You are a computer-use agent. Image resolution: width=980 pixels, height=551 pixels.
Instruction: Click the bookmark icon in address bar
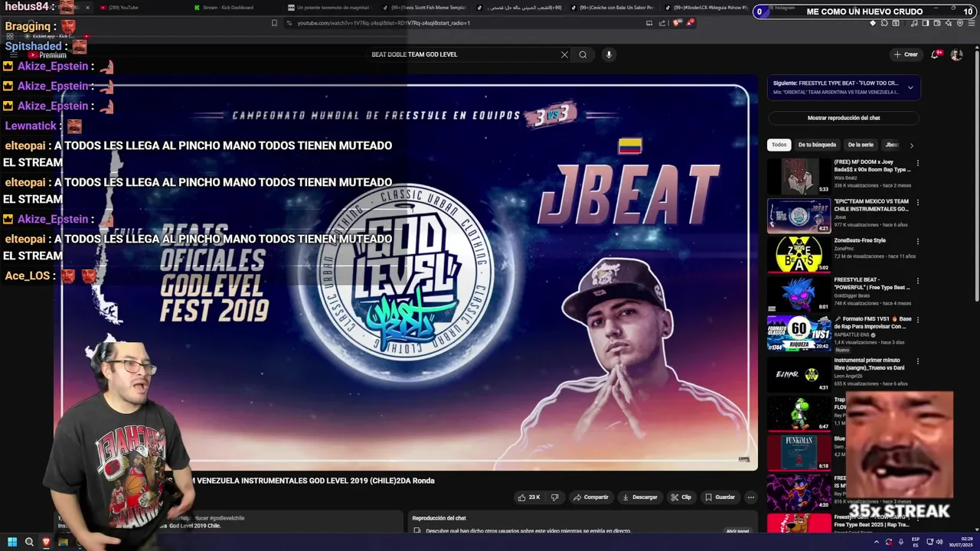[x=274, y=23]
